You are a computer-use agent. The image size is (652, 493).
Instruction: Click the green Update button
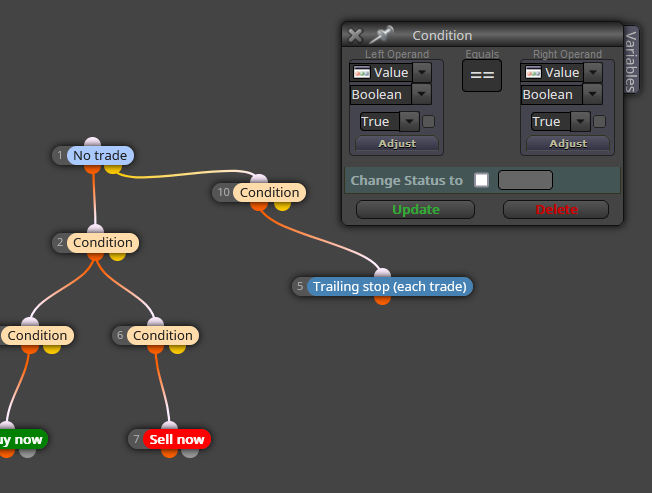pos(415,210)
